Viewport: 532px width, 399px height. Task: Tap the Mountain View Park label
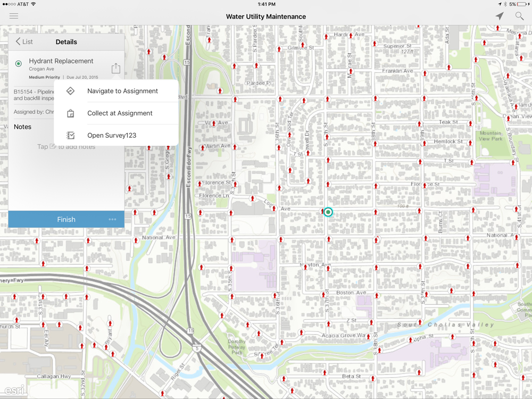click(491, 136)
